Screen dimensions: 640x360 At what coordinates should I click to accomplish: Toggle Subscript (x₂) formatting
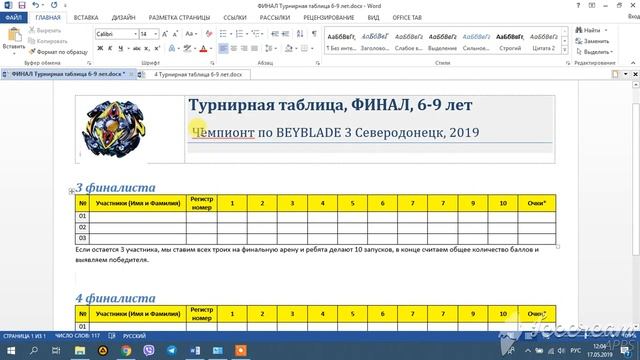click(147, 49)
